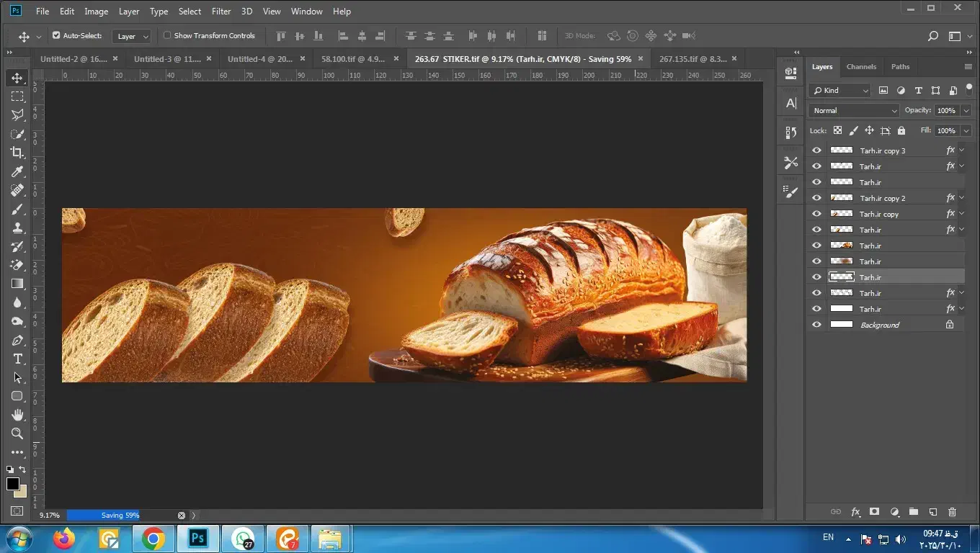Pick the Horizontal Type tool
Screen dimensions: 980x553
(x=17, y=359)
